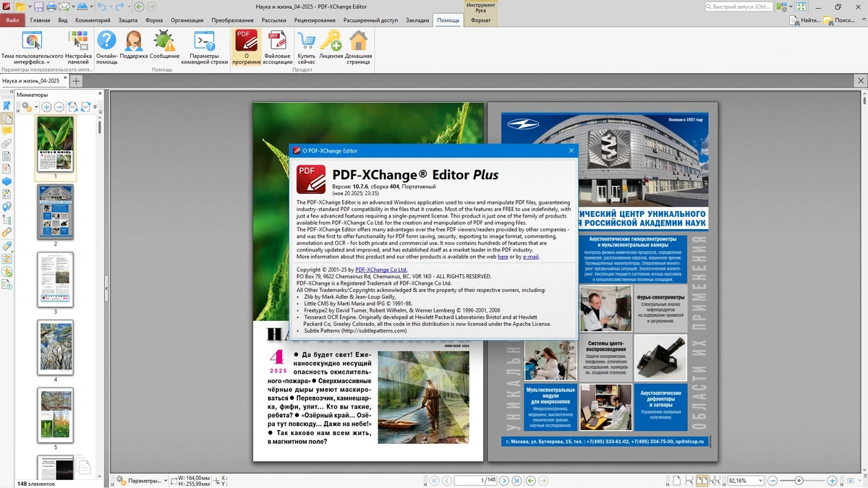Rotate thumbnails counterclockwise 90 degrees
Image resolution: width=868 pixels, height=488 pixels.
pyautogui.click(x=73, y=107)
